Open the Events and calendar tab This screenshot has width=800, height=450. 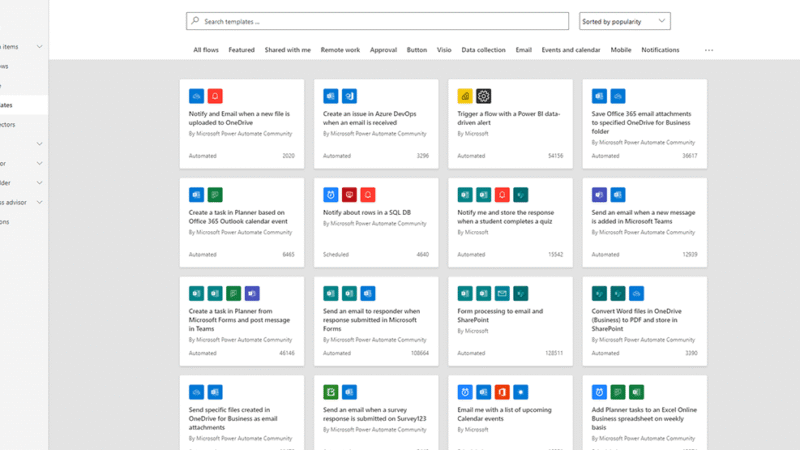tap(571, 50)
